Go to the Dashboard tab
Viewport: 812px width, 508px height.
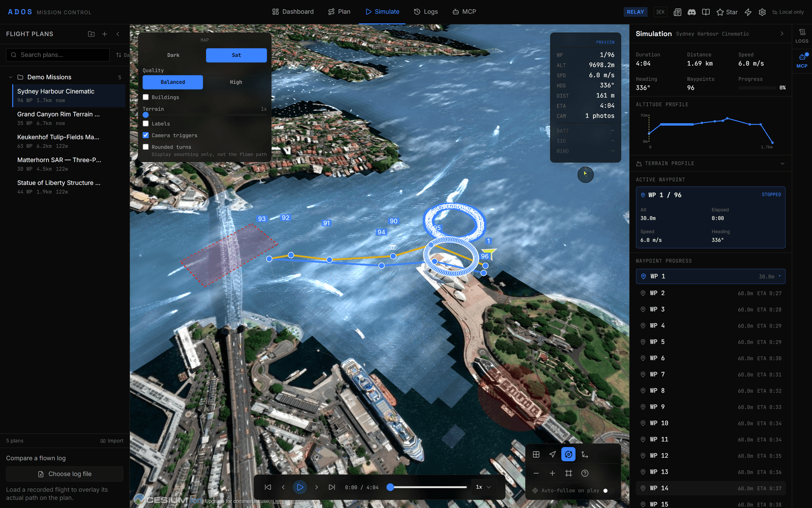(293, 12)
